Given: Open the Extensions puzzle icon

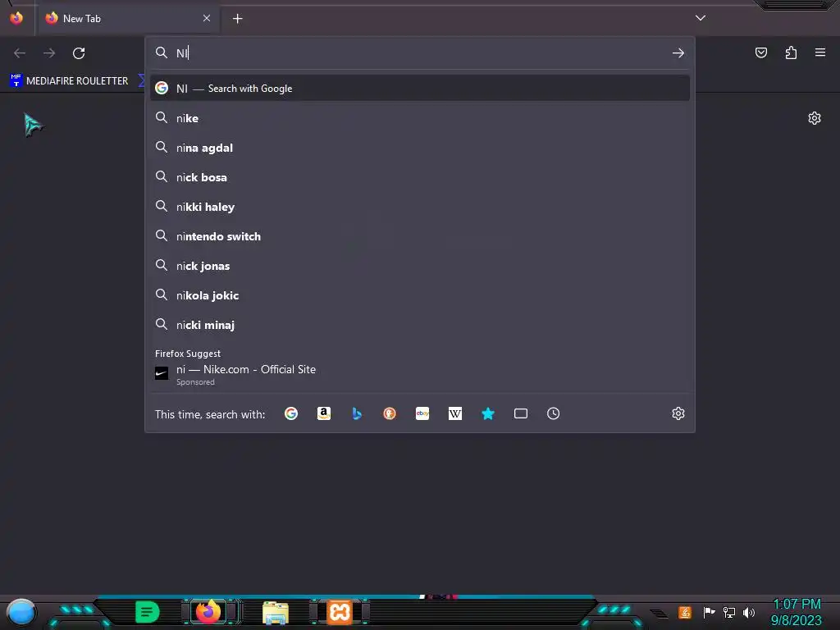Looking at the screenshot, I should pyautogui.click(x=791, y=52).
